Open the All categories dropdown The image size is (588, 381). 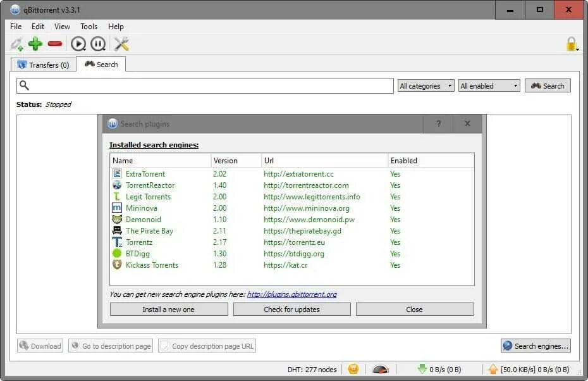pyautogui.click(x=426, y=86)
